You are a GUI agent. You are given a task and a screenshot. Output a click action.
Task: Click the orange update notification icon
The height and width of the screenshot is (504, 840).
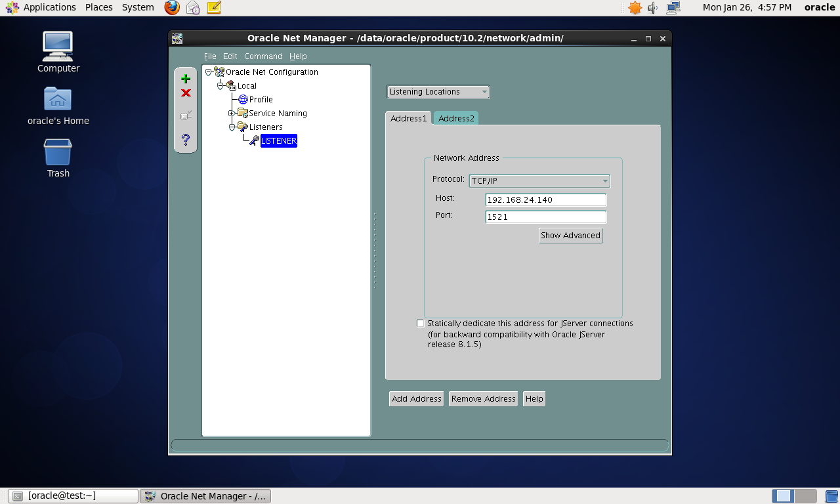(x=635, y=8)
